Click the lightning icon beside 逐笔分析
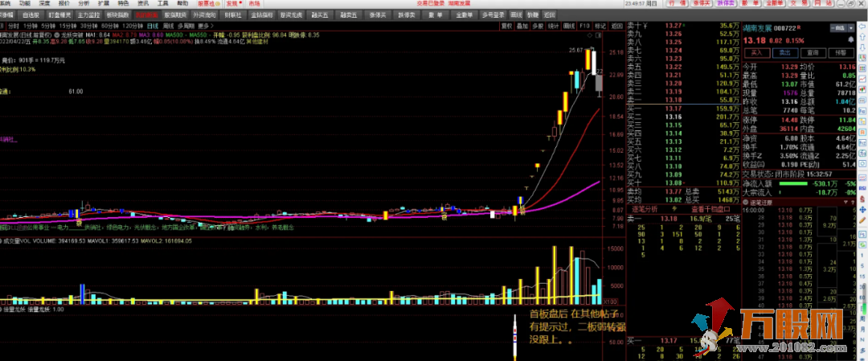The image size is (868, 361). click(674, 209)
